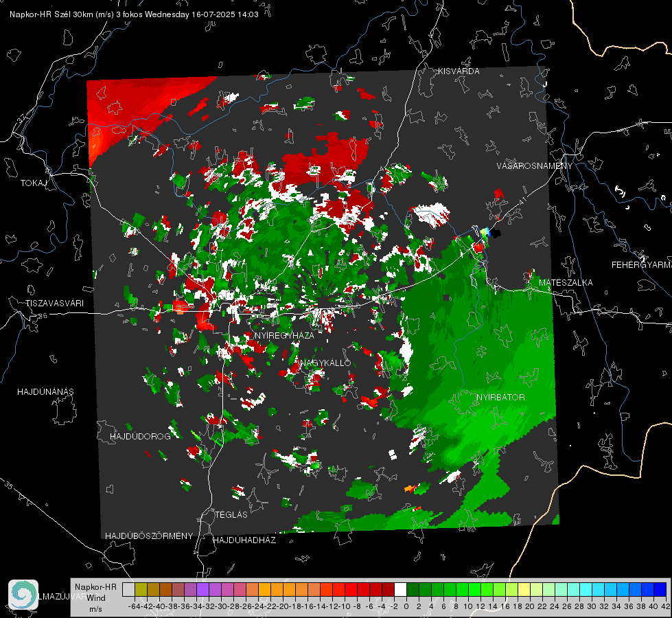Click the KISVÁRDA city label
Viewport: 672px width, 618px height.
[459, 71]
